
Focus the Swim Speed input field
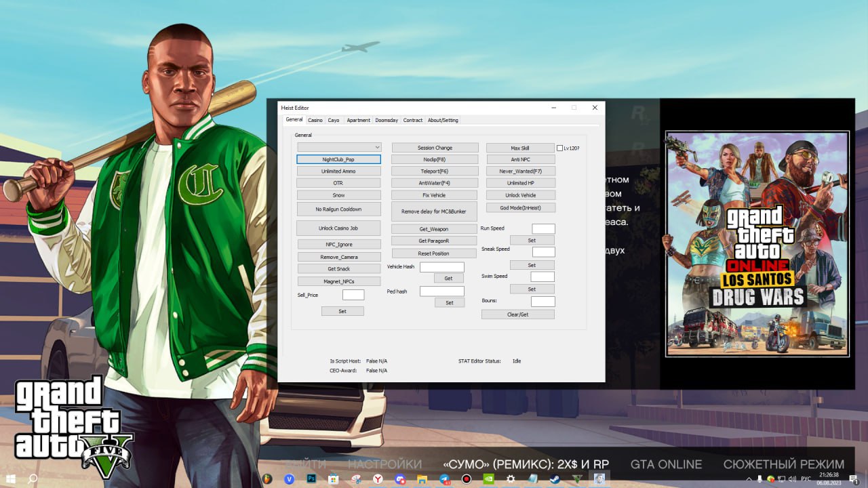point(542,277)
